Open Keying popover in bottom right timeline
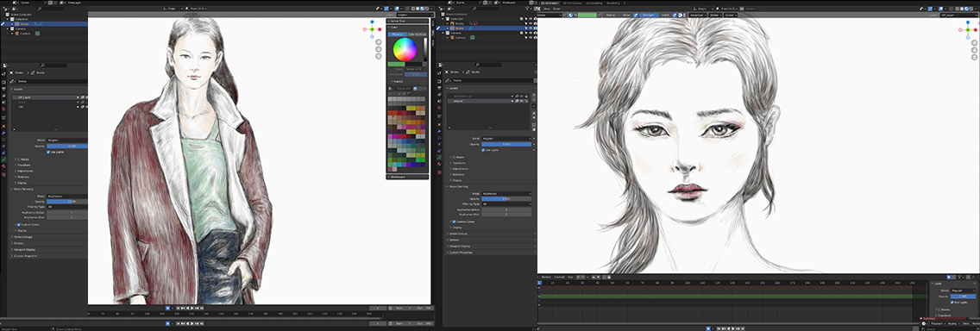 [953, 323]
